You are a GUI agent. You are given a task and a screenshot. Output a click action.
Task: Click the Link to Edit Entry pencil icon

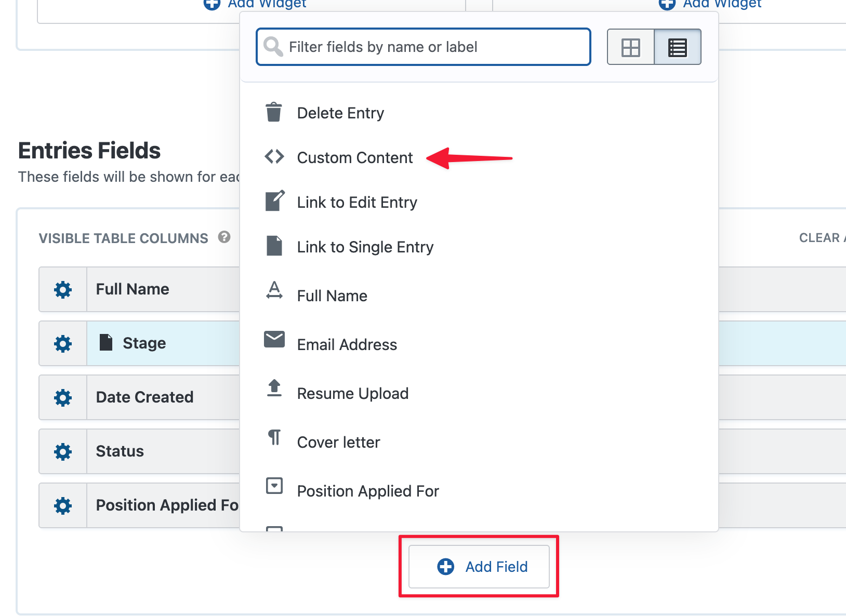(274, 200)
